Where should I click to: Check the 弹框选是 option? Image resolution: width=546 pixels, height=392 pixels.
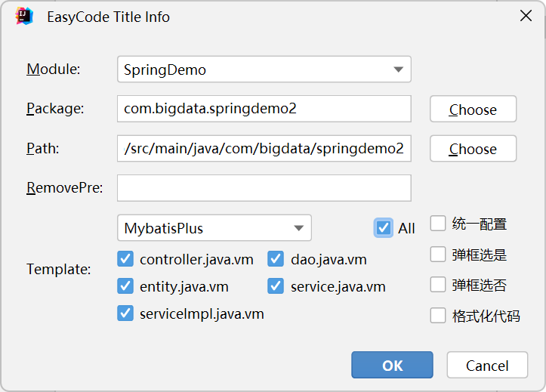(438, 255)
